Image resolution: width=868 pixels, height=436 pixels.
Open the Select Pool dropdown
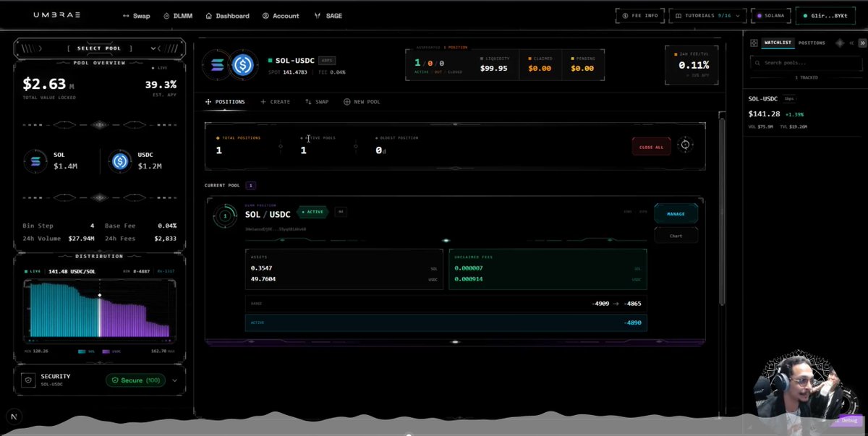pos(100,48)
